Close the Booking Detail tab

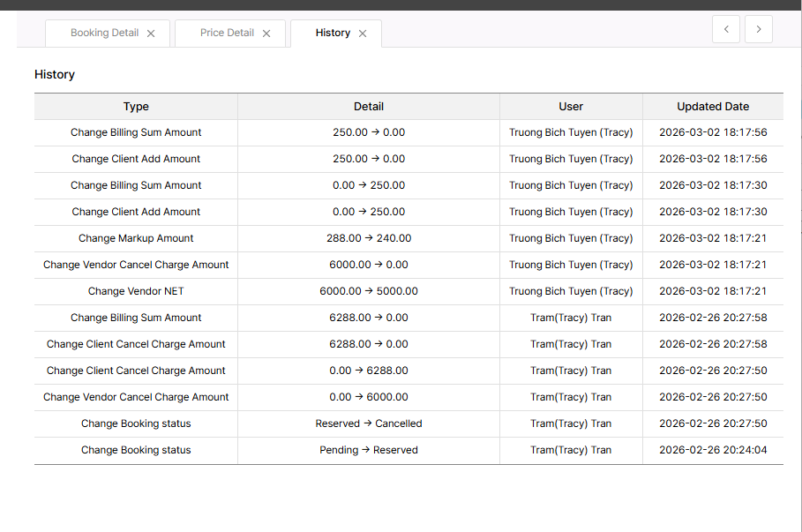[151, 34]
